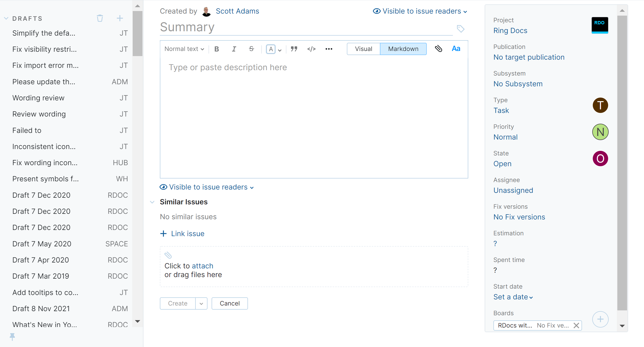644x347 pixels.
Task: Add a tag using the tag icon
Action: coord(460,29)
